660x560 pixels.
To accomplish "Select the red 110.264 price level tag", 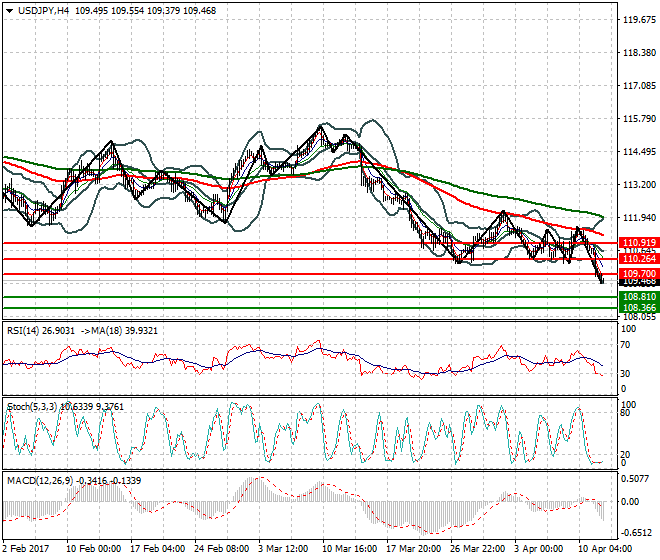I will click(638, 259).
